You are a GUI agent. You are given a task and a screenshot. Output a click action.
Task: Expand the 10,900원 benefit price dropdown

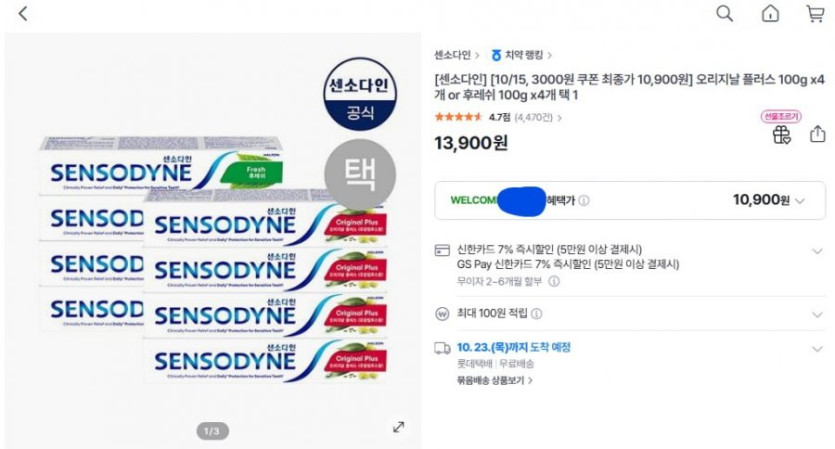point(799,200)
